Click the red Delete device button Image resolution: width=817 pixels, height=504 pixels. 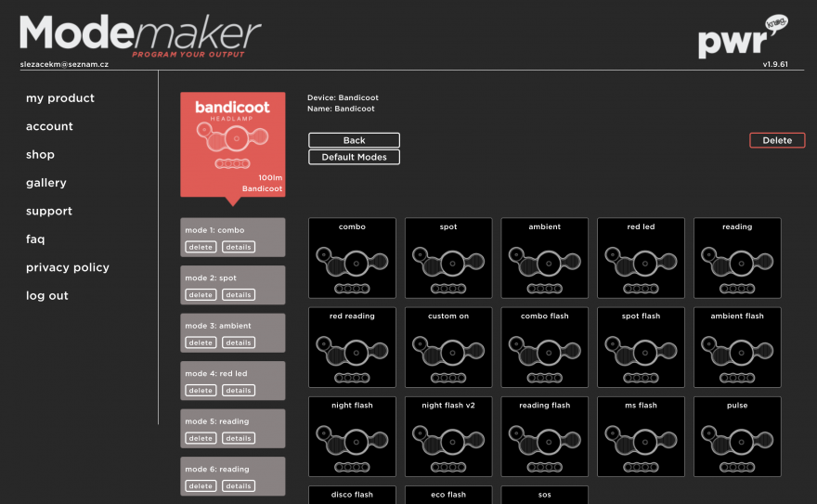coord(777,140)
